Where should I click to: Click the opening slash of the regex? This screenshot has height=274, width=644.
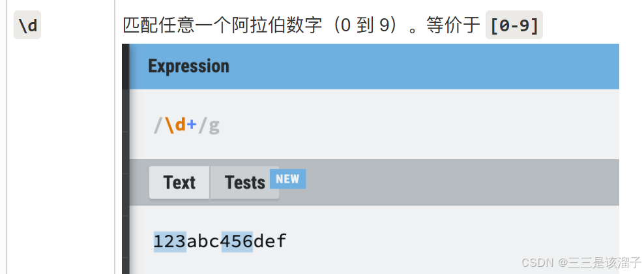[159, 126]
